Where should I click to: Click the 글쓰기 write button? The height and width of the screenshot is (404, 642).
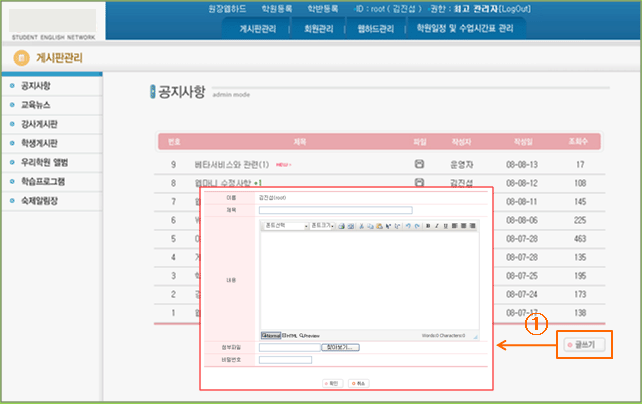click(584, 345)
